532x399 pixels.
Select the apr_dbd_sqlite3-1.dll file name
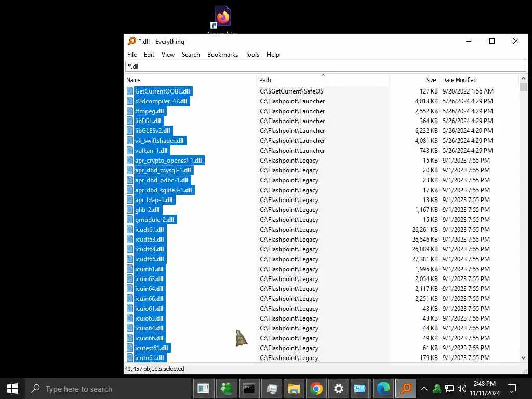164,190
